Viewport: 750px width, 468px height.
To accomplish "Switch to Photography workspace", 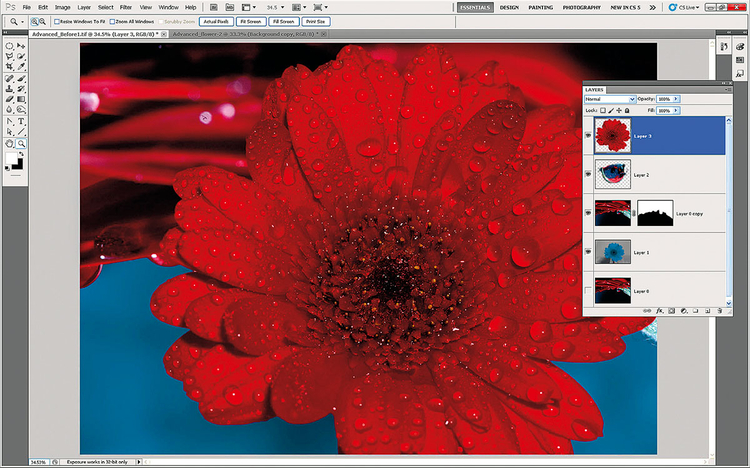I will tap(581, 8).
